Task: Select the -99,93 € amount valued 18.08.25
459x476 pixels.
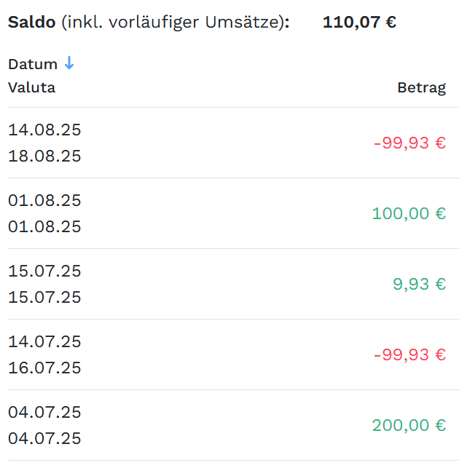Action: tap(409, 143)
